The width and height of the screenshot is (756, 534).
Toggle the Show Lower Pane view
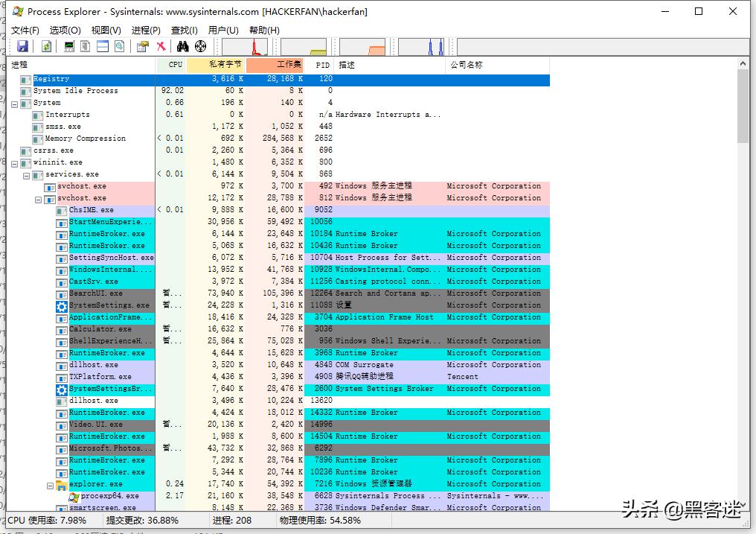[103, 46]
